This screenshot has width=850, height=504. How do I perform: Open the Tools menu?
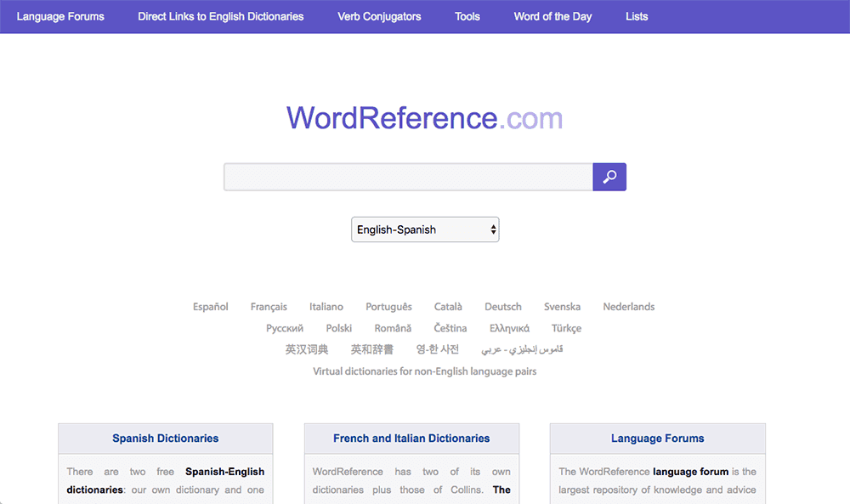pyautogui.click(x=467, y=16)
